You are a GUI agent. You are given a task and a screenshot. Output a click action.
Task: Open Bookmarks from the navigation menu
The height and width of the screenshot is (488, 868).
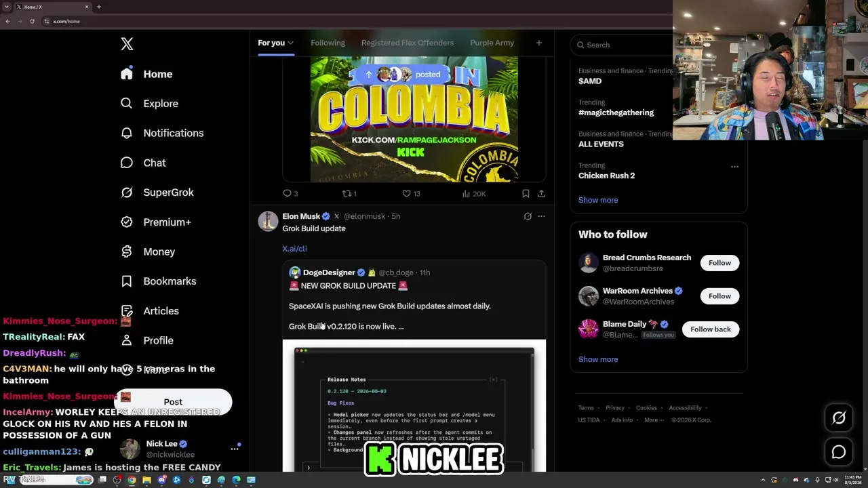click(x=159, y=281)
